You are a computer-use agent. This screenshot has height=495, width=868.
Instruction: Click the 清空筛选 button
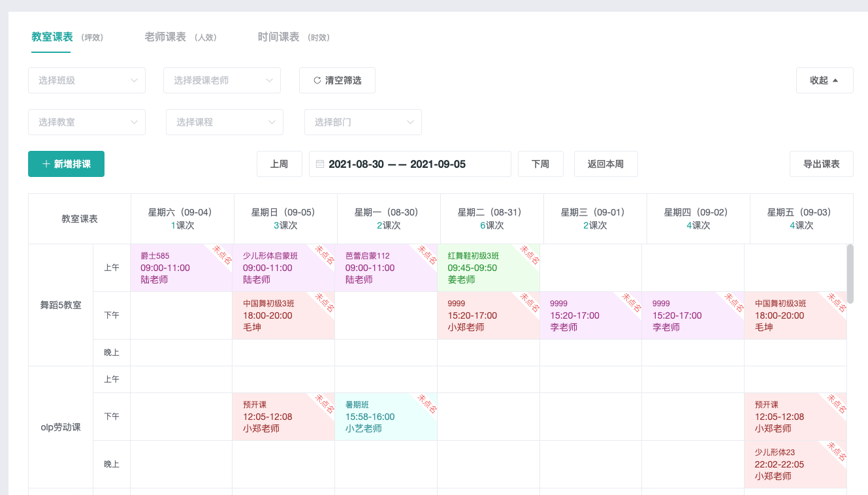click(x=337, y=80)
